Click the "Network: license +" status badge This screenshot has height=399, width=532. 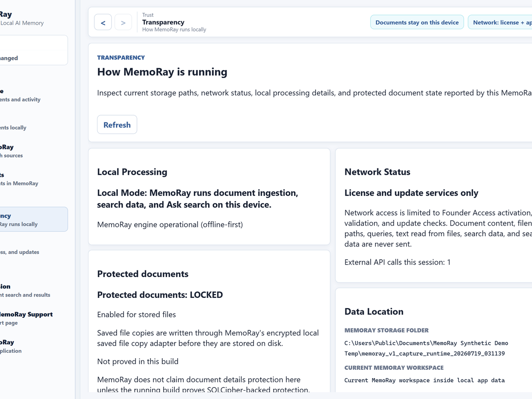tap(500, 22)
